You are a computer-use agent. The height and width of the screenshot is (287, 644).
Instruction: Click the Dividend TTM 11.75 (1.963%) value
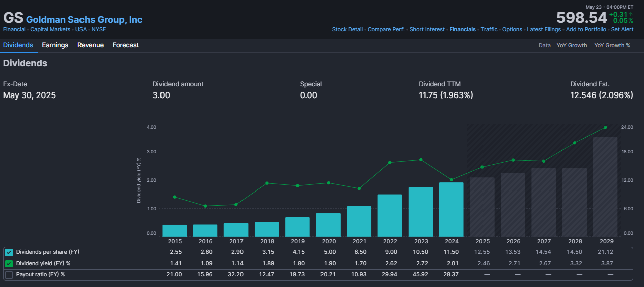(x=446, y=95)
